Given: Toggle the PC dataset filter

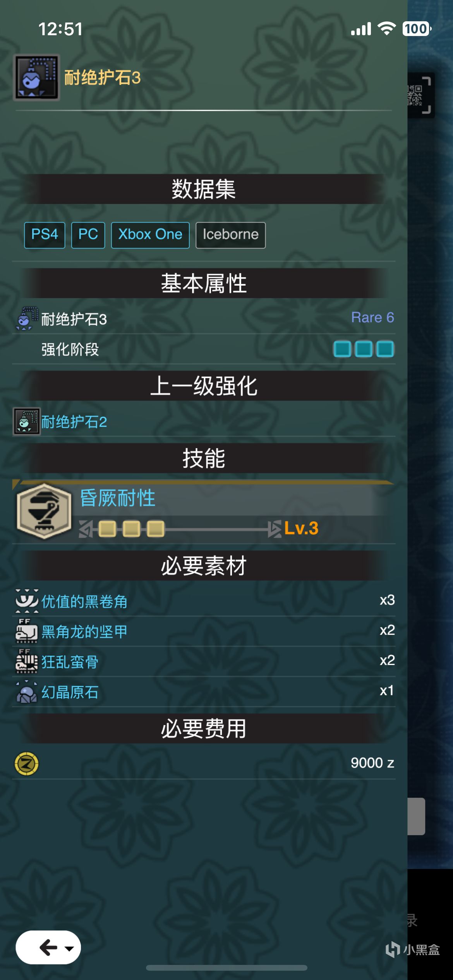Looking at the screenshot, I should click(x=88, y=235).
